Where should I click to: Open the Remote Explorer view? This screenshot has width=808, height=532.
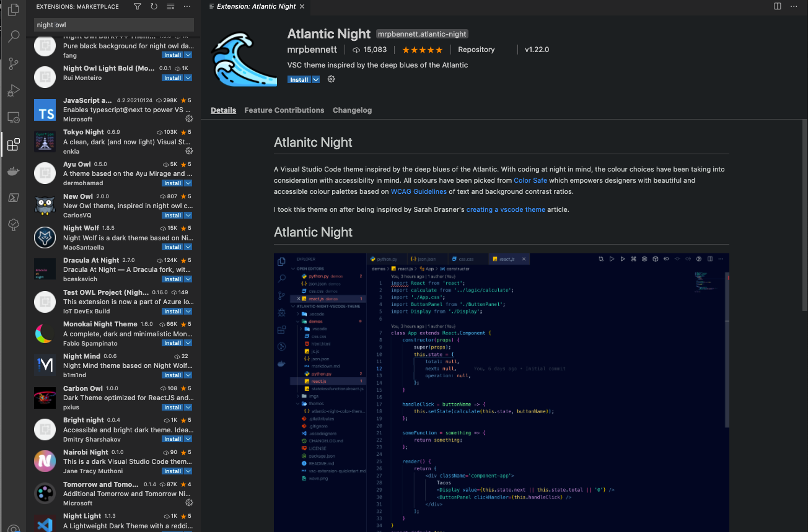[x=13, y=117]
